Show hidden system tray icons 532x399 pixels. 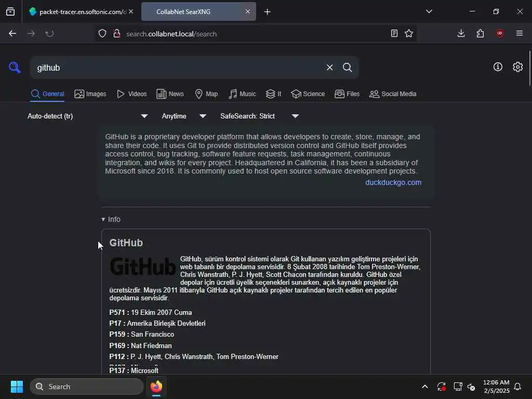[424, 387]
